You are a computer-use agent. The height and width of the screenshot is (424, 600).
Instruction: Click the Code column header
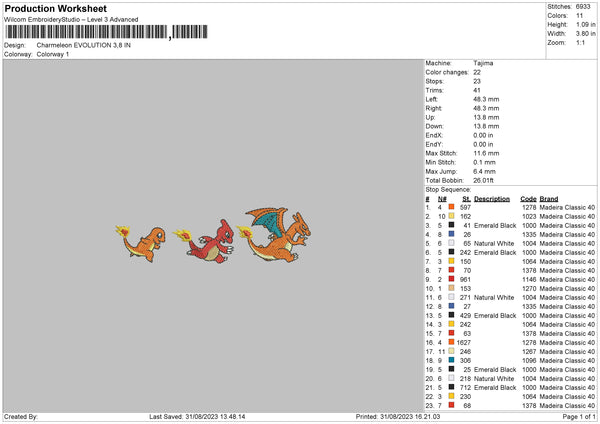[x=528, y=199]
